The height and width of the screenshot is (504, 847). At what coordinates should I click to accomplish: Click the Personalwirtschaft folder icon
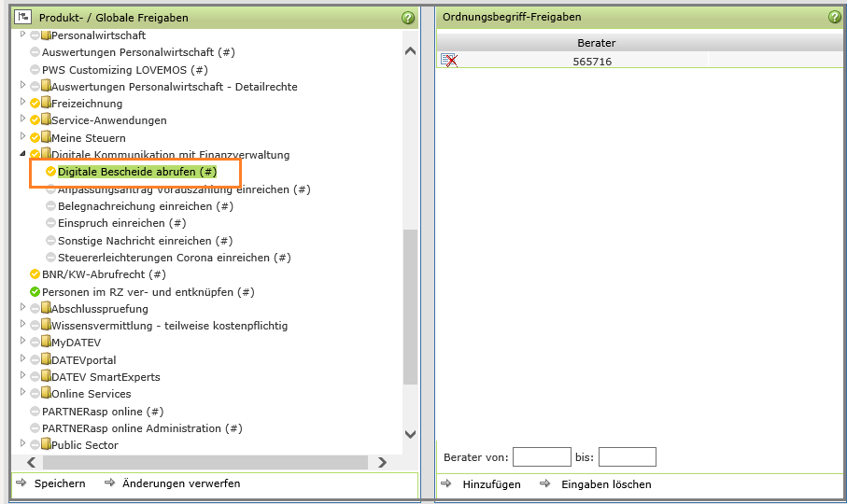[x=46, y=35]
